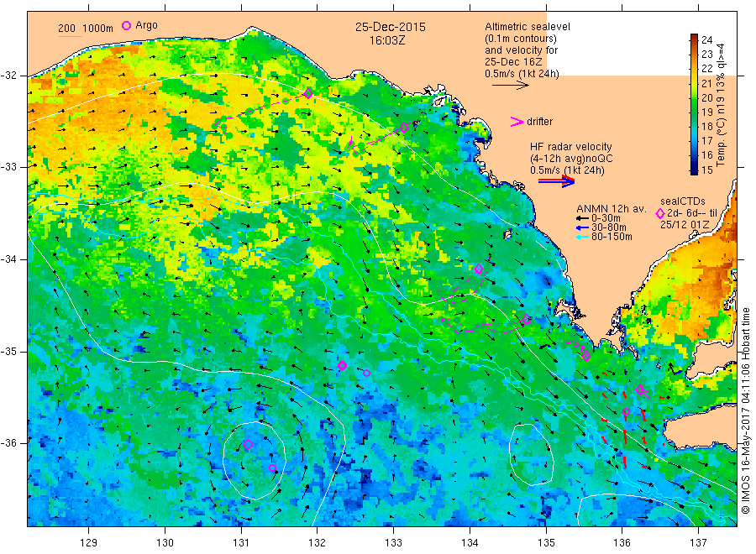Select seal CTD diamond near 135.5E 35S

point(586,357)
